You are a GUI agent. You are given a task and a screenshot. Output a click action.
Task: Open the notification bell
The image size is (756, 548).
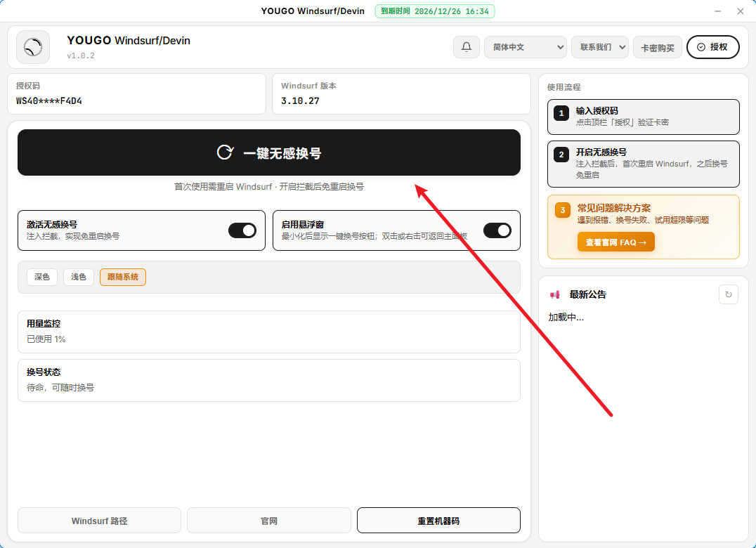467,47
